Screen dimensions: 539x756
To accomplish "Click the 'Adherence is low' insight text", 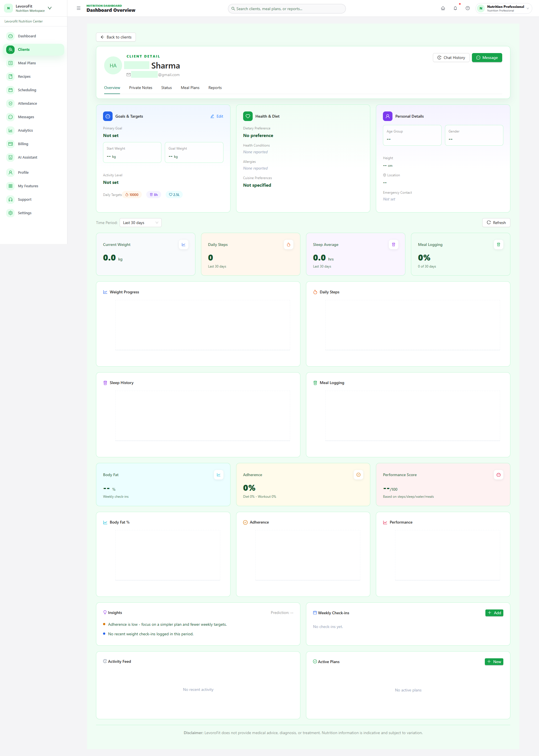I will [x=167, y=625].
